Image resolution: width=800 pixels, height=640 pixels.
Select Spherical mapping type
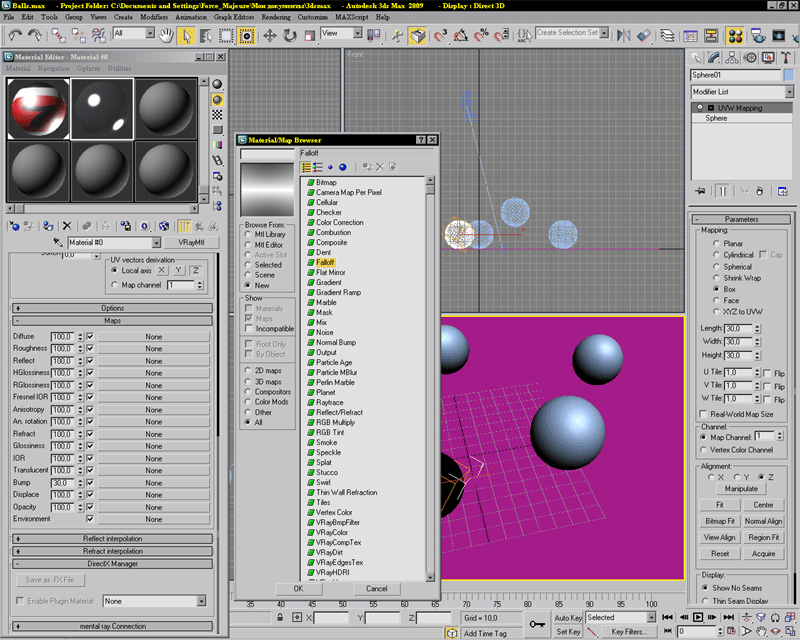[732, 266]
